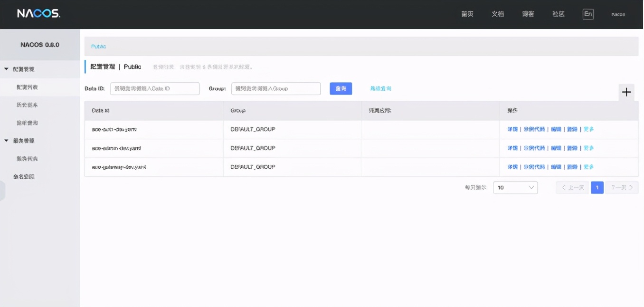Open the 高级查询 advanced query link
Screen dimensions: 644x307
(x=380, y=88)
